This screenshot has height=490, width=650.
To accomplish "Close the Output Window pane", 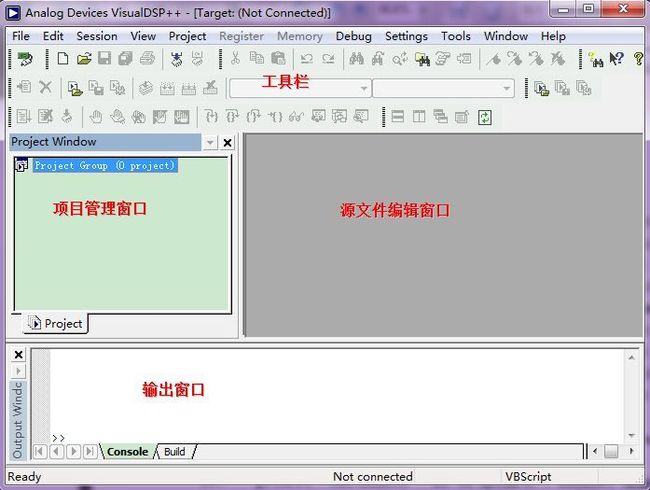I will [18, 355].
